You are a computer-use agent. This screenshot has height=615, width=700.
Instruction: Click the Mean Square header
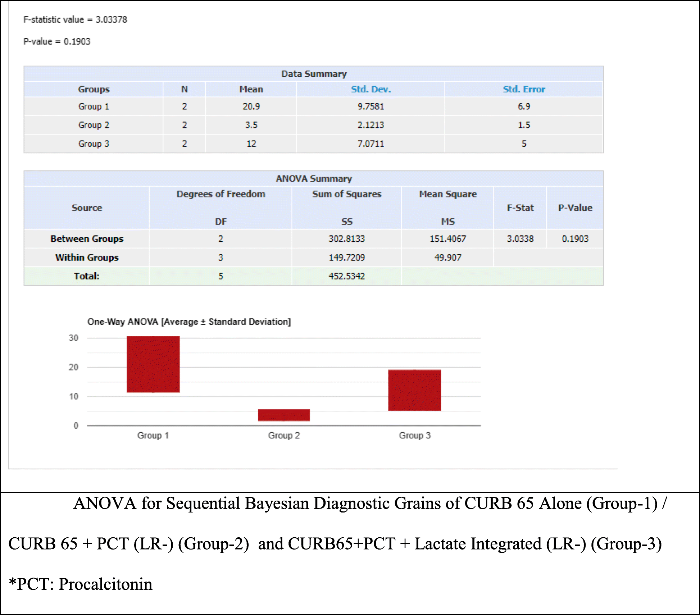448,194
